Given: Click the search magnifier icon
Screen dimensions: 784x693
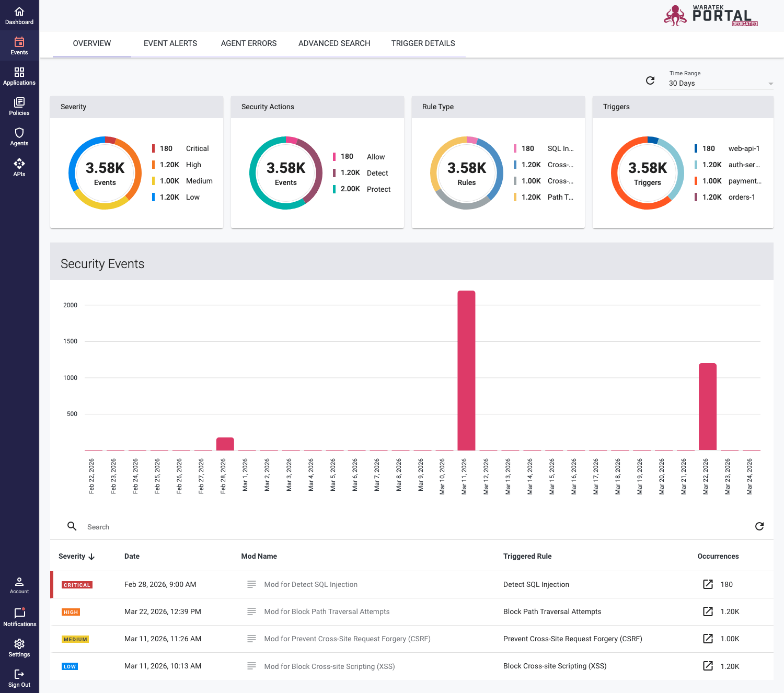Looking at the screenshot, I should point(72,526).
